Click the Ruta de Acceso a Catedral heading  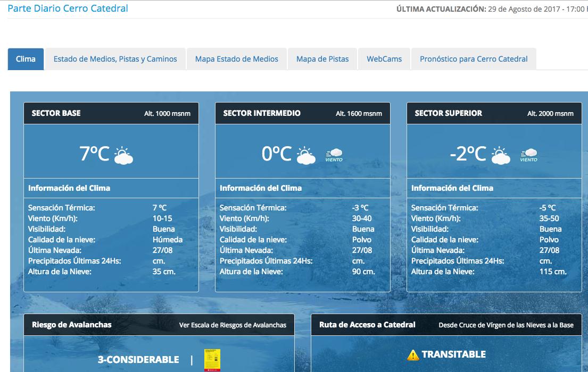pyautogui.click(x=367, y=325)
